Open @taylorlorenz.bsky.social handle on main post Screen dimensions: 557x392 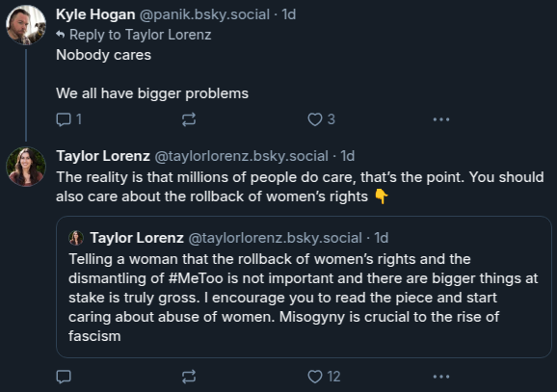click(242, 156)
